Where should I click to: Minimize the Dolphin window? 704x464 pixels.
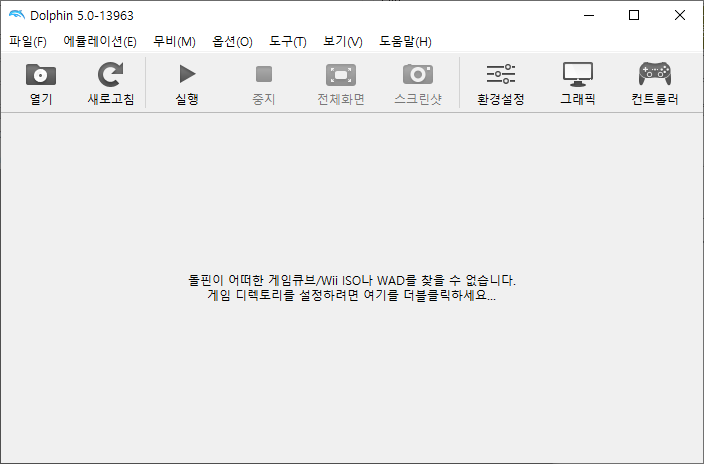(589, 15)
